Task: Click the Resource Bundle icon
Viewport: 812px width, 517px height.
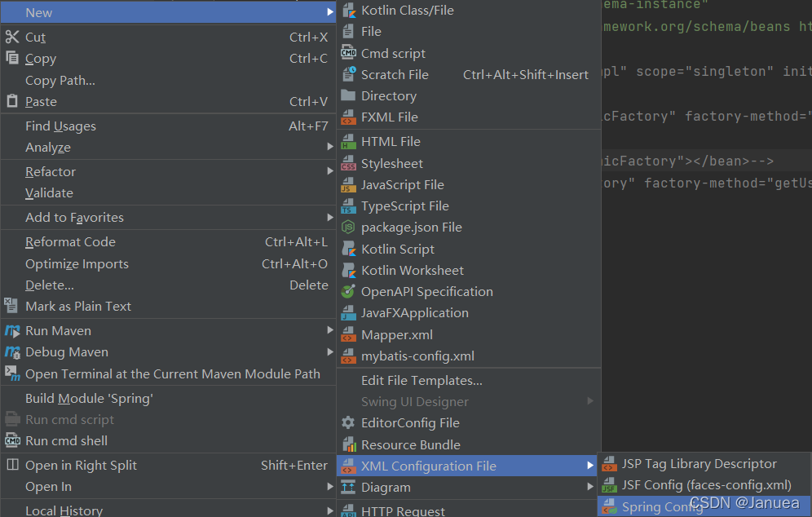Action: tap(348, 445)
